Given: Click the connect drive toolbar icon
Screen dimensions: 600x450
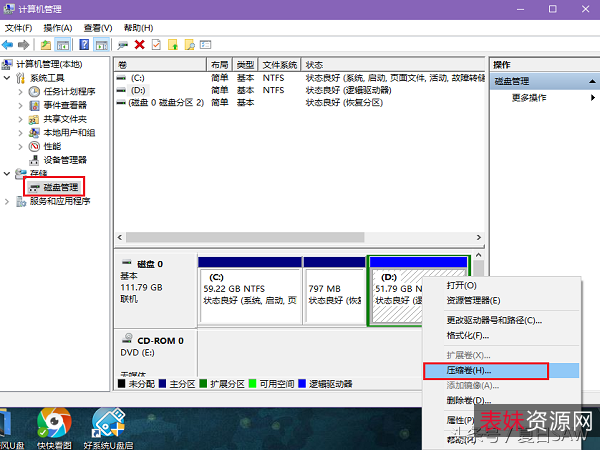Looking at the screenshot, I should [122, 45].
